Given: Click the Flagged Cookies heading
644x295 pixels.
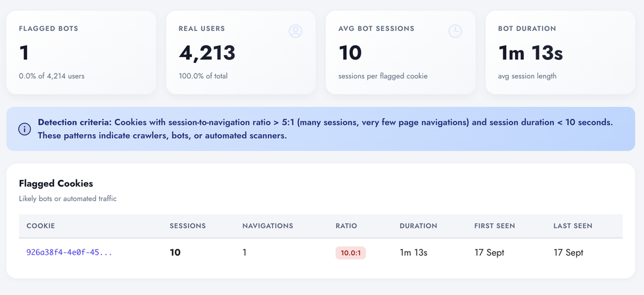Looking at the screenshot, I should click(56, 184).
